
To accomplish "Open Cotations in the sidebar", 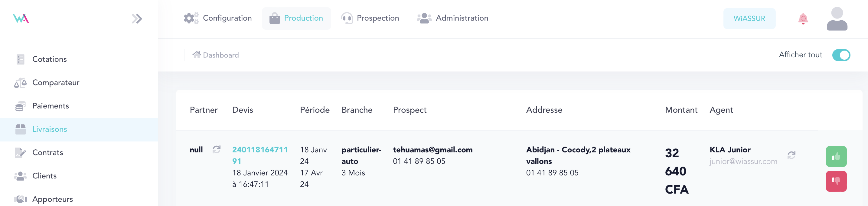I will coord(49,59).
